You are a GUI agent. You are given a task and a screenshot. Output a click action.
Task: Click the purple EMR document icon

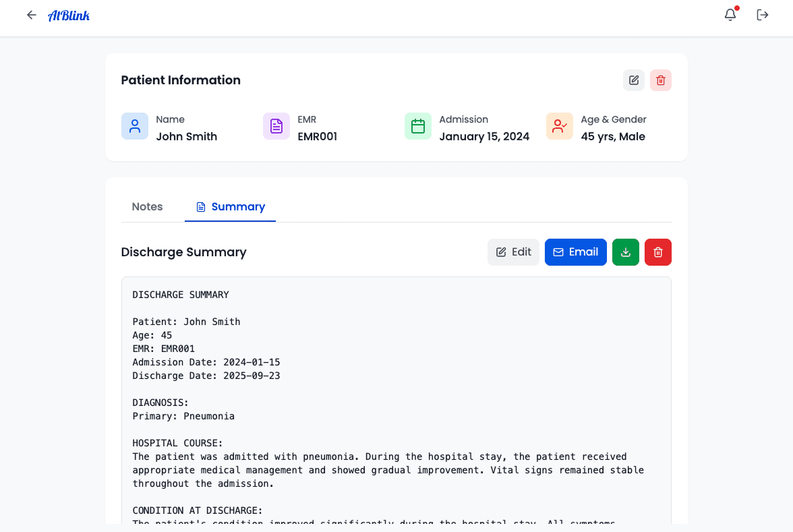(x=276, y=126)
